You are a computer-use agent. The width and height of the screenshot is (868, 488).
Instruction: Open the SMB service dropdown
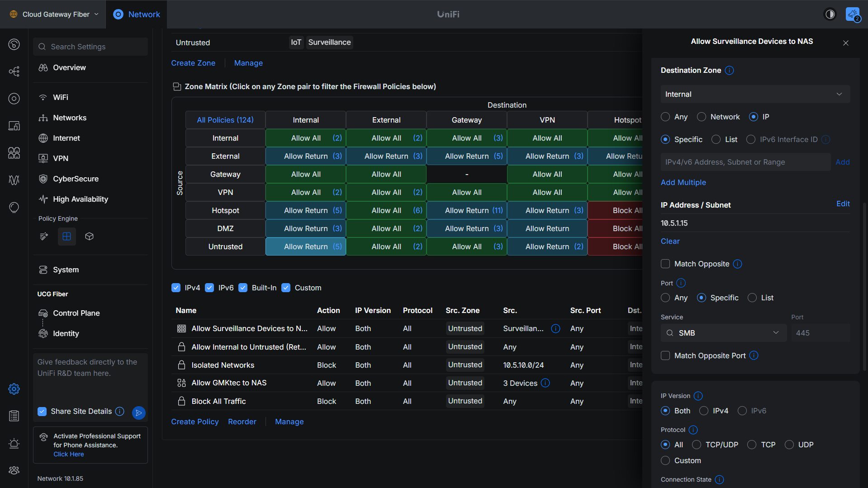pos(724,333)
